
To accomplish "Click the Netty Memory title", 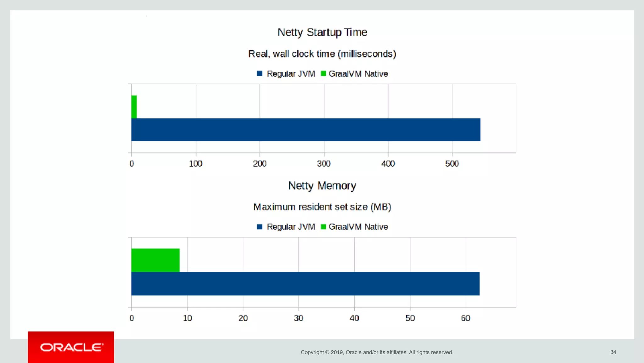I will [322, 186].
